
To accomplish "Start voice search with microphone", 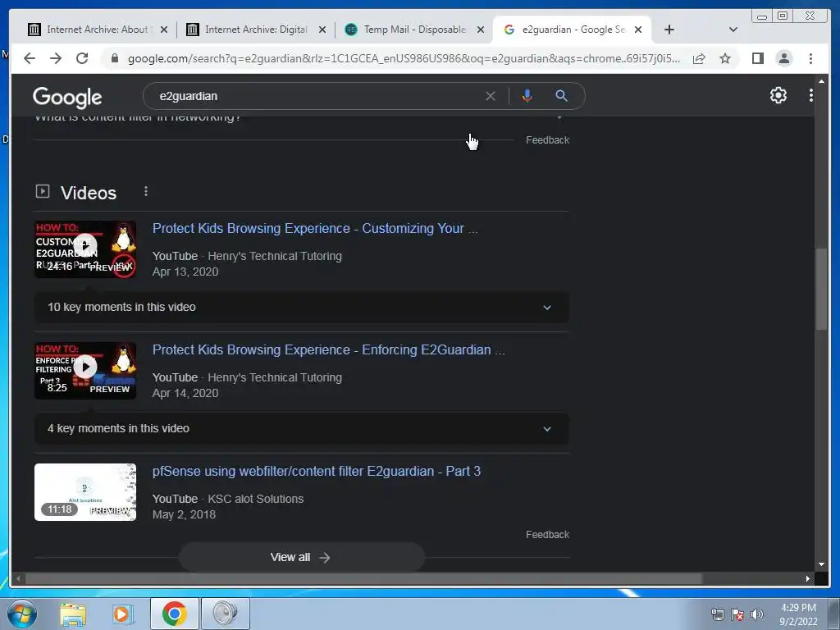I will click(x=527, y=96).
